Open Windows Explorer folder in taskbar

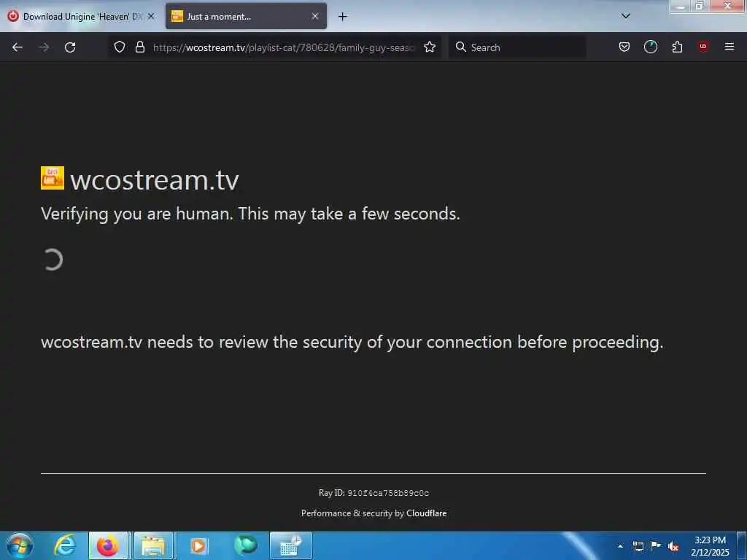(153, 545)
